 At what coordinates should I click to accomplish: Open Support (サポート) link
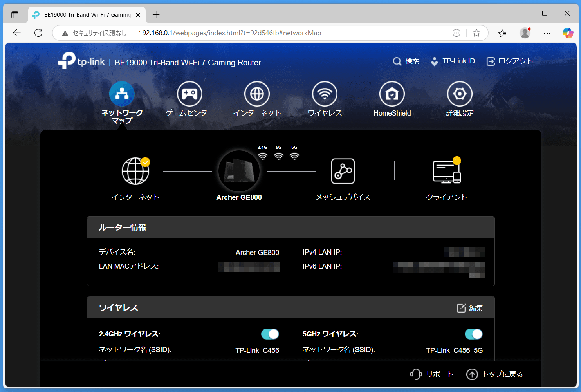pyautogui.click(x=432, y=374)
